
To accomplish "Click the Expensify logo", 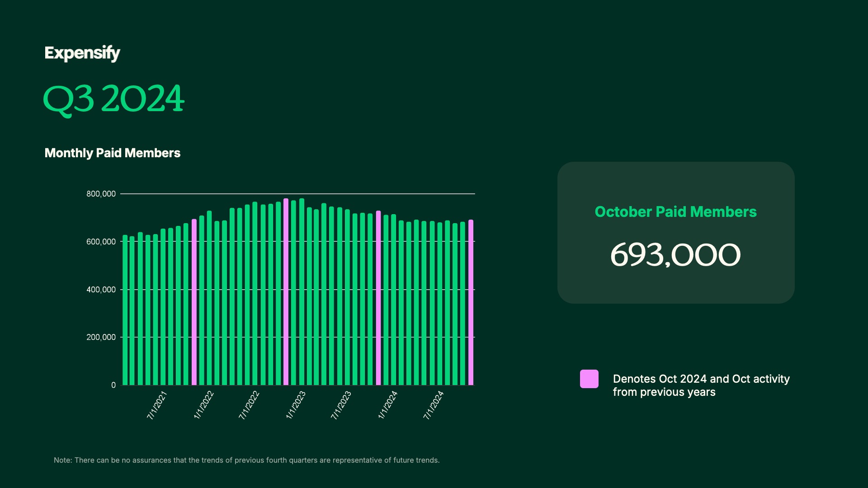I will 82,53.
